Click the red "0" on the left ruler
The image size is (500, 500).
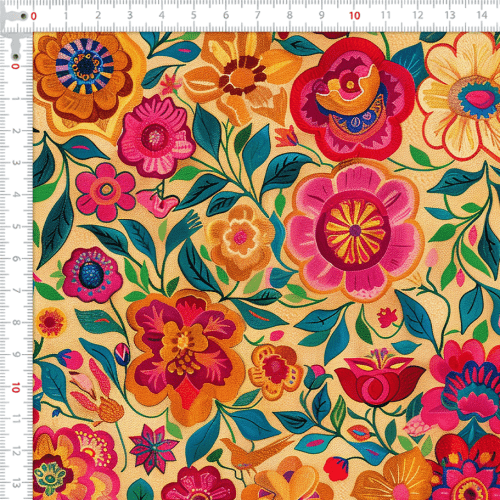15,66
